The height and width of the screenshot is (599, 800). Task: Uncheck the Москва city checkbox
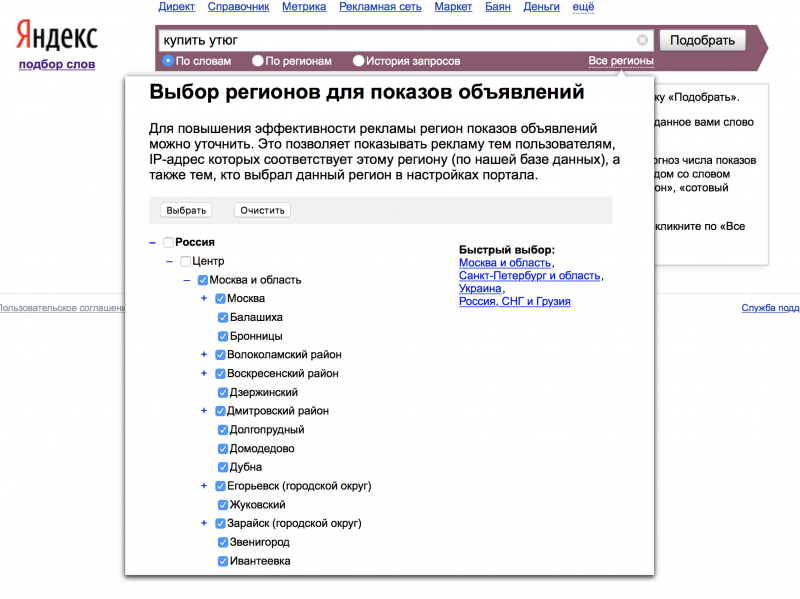coord(220,298)
